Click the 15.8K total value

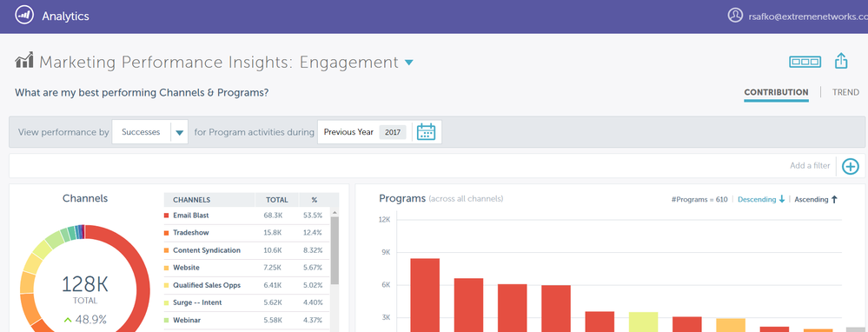click(x=272, y=233)
